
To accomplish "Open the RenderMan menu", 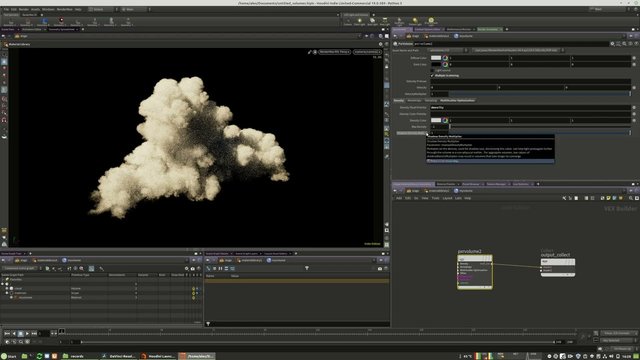I will [x=64, y=9].
